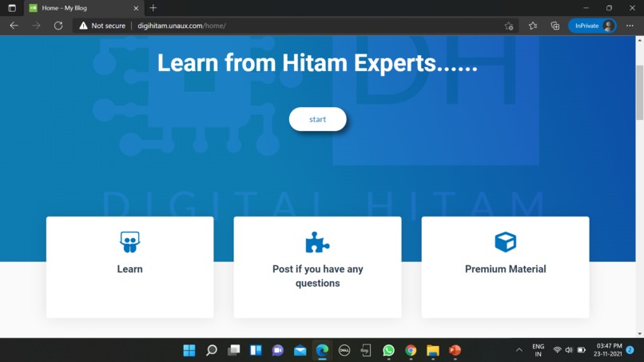Click the puzzle piece questions icon
Viewport: 644px width, 362px height.
[317, 242]
